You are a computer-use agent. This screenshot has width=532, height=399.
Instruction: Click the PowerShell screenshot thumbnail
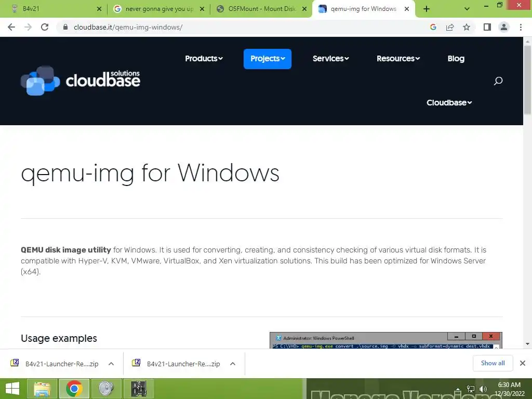(x=386, y=340)
